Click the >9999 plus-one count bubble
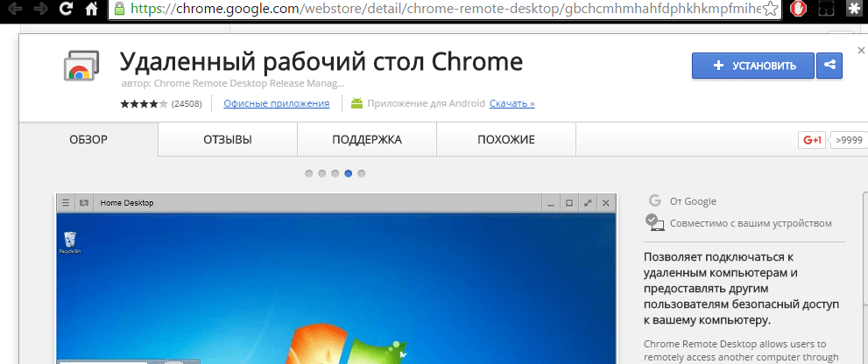Screen dimensions: 868x364 point(850,140)
